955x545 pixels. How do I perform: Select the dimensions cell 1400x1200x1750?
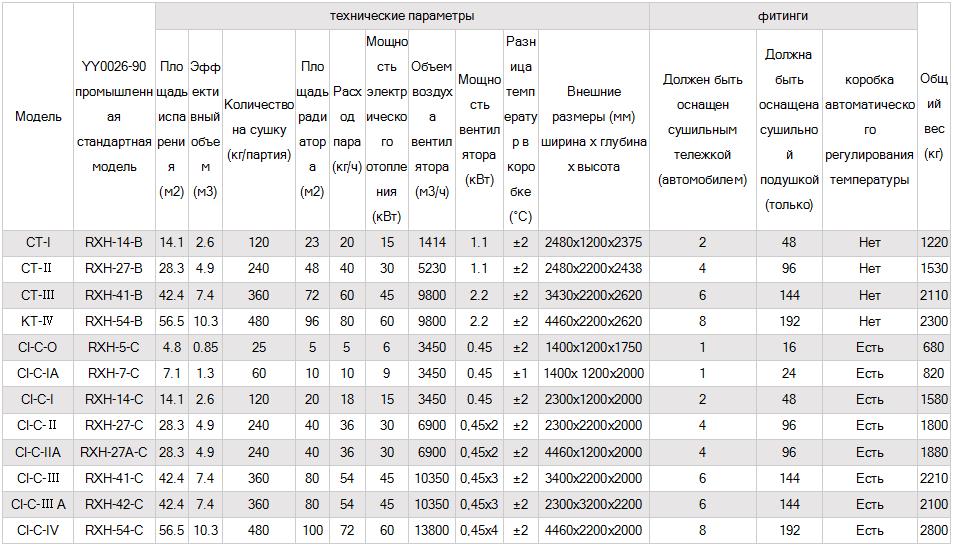[594, 347]
